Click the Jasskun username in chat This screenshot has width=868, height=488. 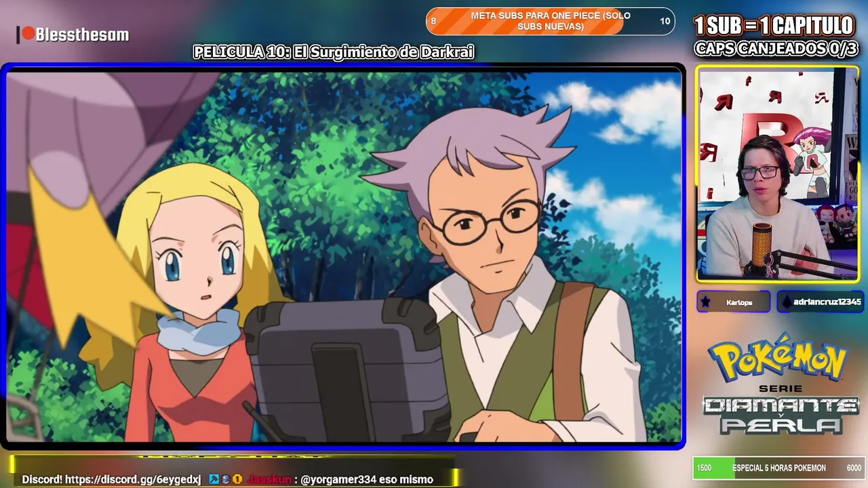point(269,479)
